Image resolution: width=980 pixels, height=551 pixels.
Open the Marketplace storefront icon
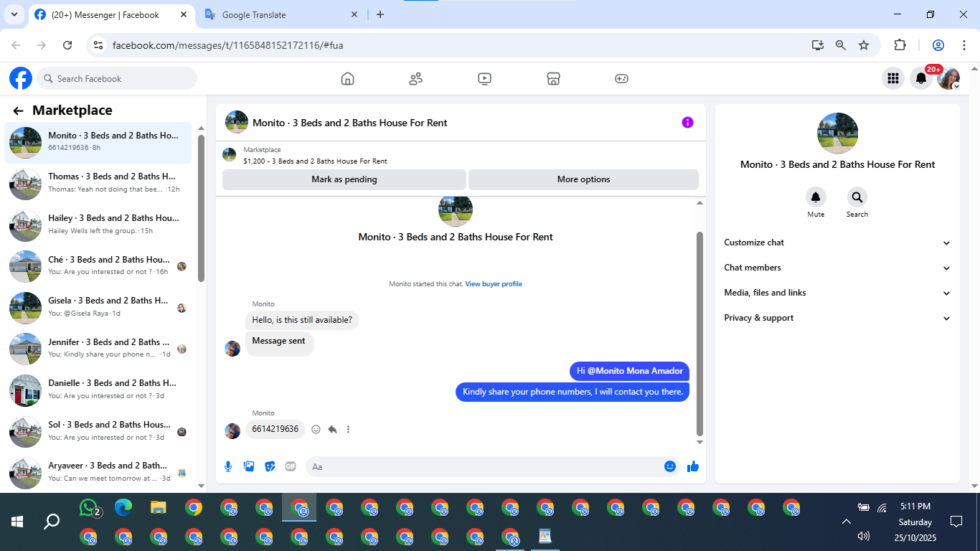click(553, 79)
